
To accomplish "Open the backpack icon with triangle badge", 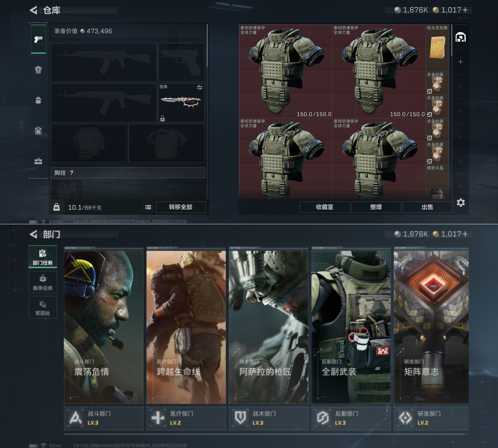I will pyautogui.click(x=38, y=70).
